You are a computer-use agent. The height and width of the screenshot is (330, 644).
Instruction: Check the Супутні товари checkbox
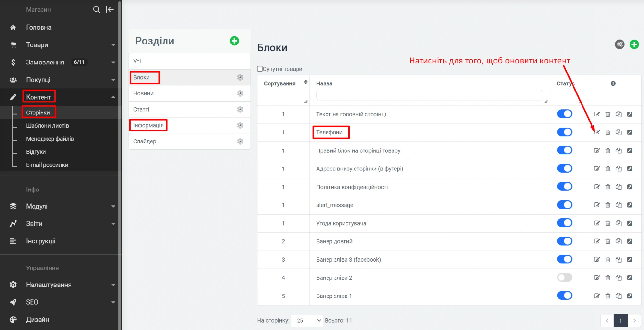point(260,69)
